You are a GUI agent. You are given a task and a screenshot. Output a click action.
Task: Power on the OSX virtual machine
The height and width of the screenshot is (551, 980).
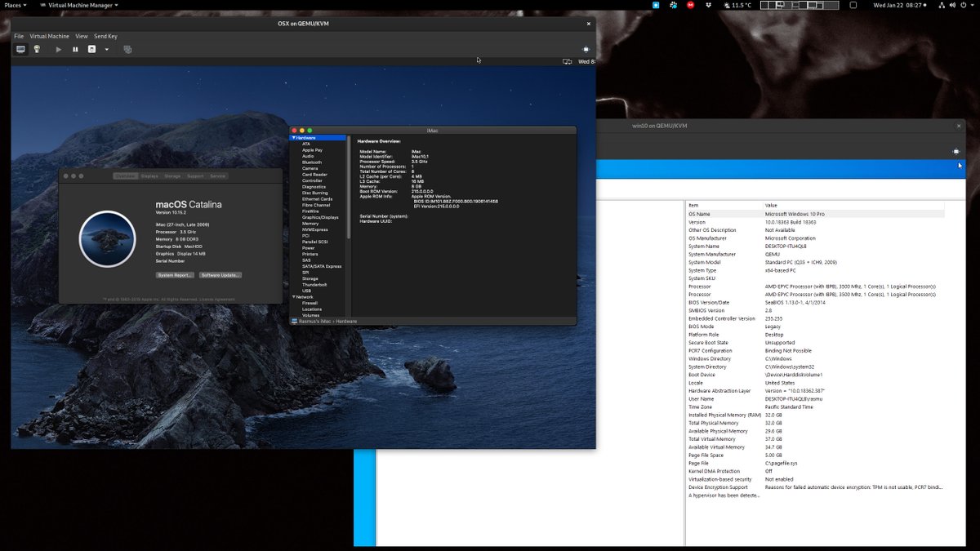tap(58, 49)
